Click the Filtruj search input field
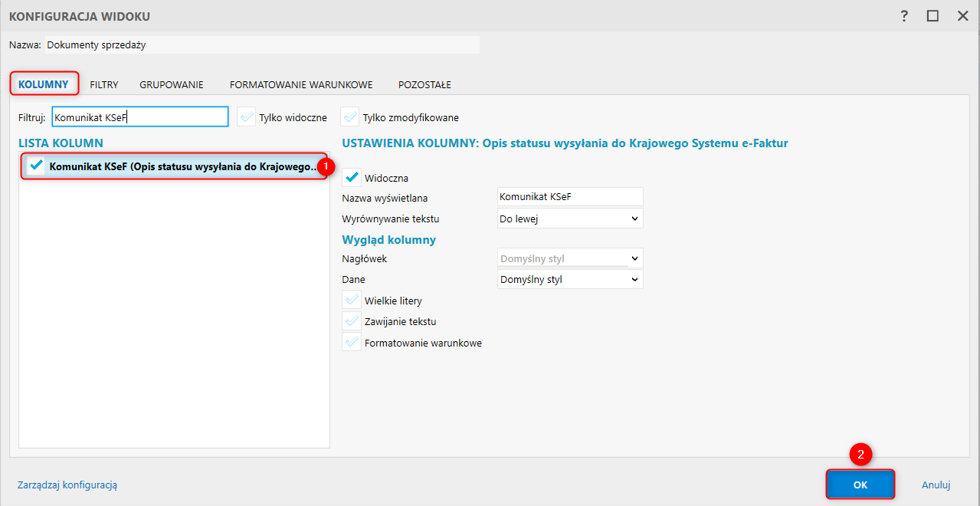 (139, 117)
